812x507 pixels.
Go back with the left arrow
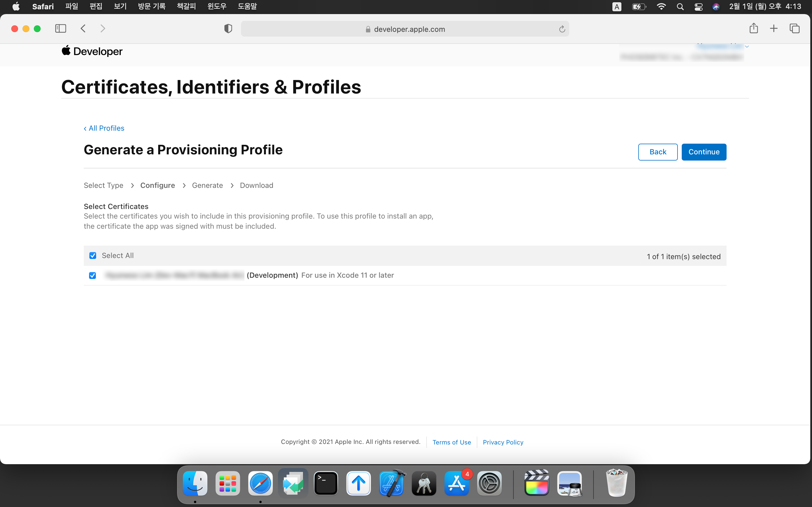tap(83, 28)
